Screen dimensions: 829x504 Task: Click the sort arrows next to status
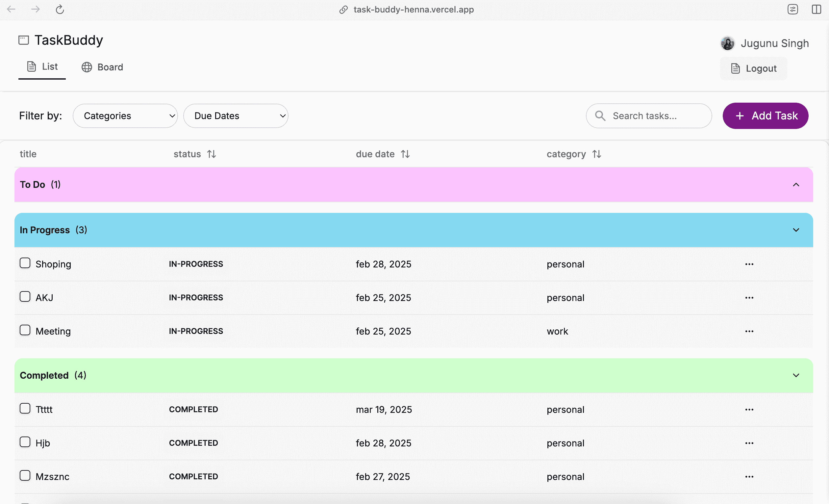(211, 154)
